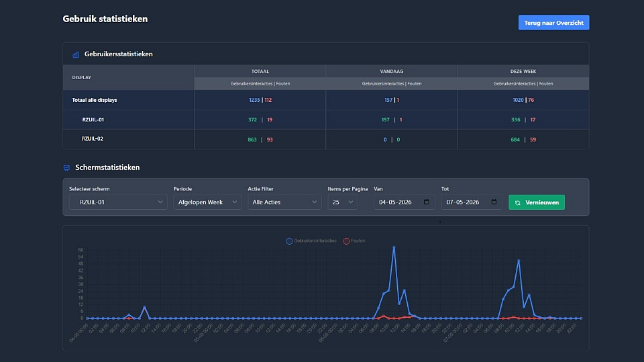
Task: Toggle the Fouten legend item in chart
Action: click(354, 241)
